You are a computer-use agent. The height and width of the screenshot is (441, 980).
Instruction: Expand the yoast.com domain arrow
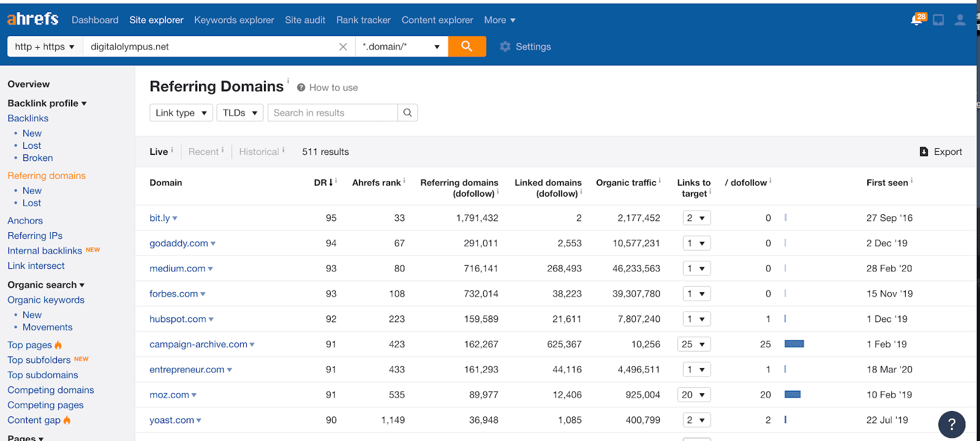point(198,421)
